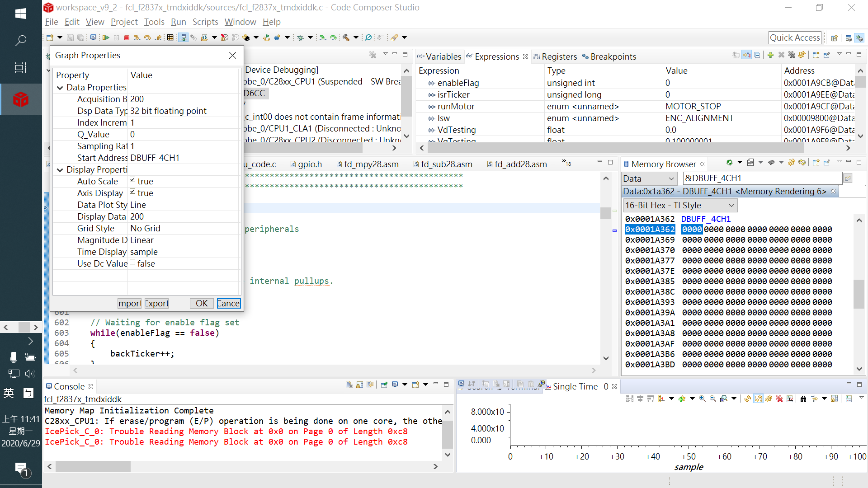The image size is (868, 488).
Task: Toggle the Use Dc Value checkbox
Action: pos(132,262)
